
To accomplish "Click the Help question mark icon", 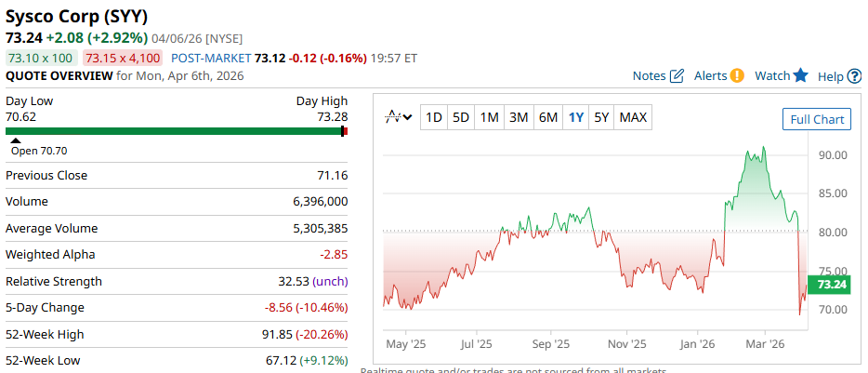I will tap(854, 76).
